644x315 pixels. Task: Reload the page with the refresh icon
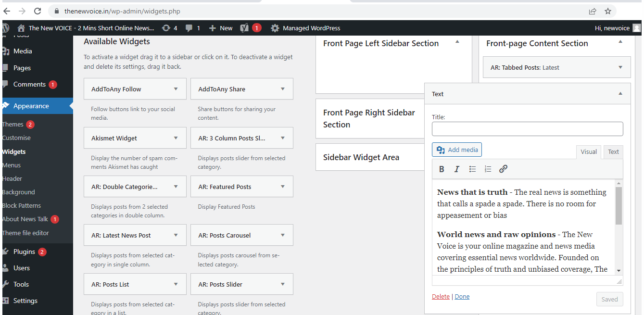[x=38, y=11]
